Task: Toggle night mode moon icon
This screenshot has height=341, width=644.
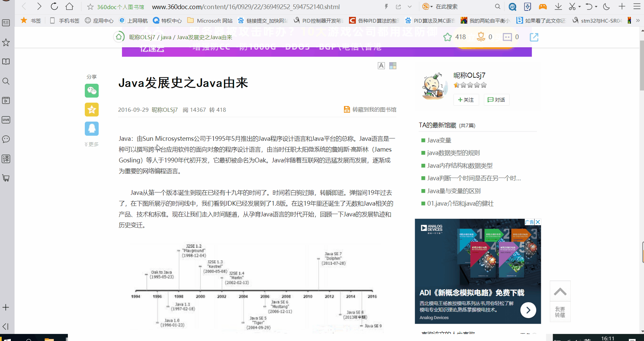Action: point(606,6)
